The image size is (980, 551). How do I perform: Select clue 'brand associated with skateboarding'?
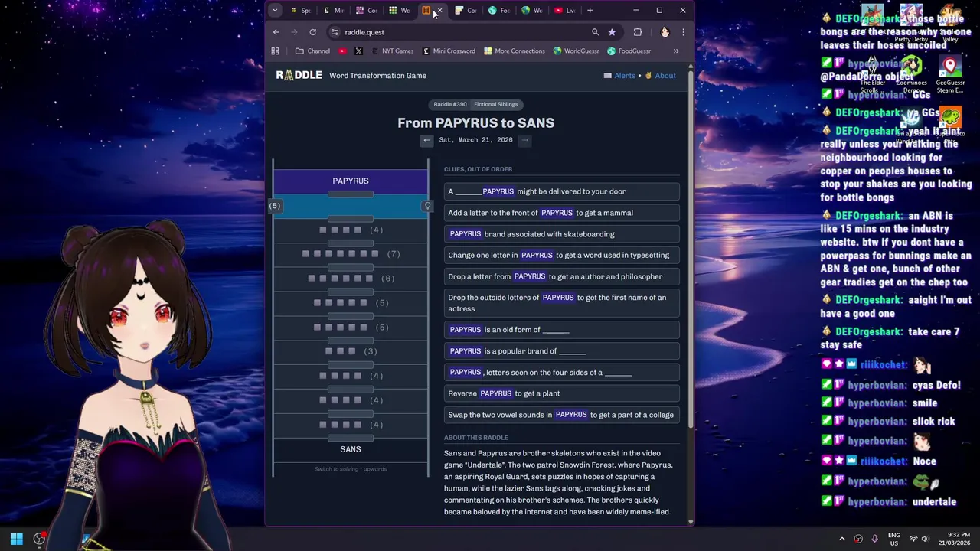click(561, 234)
